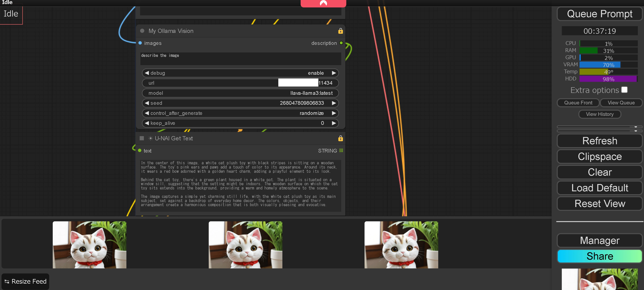Click Queue Prompt button
This screenshot has width=644, height=290.
[600, 14]
